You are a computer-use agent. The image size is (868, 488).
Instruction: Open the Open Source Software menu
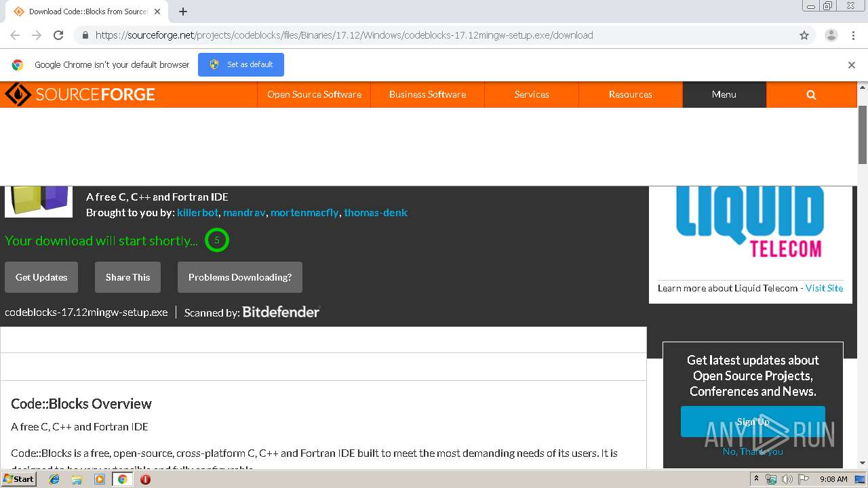tap(314, 94)
